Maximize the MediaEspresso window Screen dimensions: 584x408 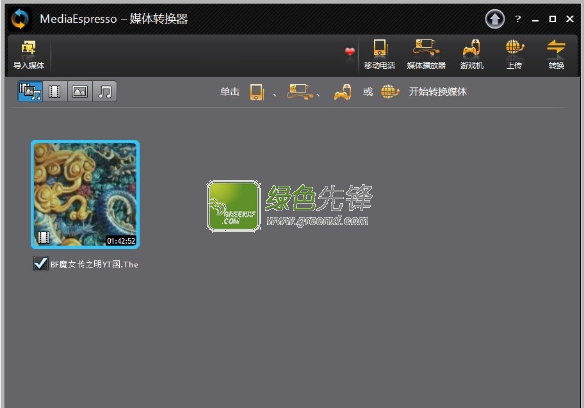tap(553, 19)
